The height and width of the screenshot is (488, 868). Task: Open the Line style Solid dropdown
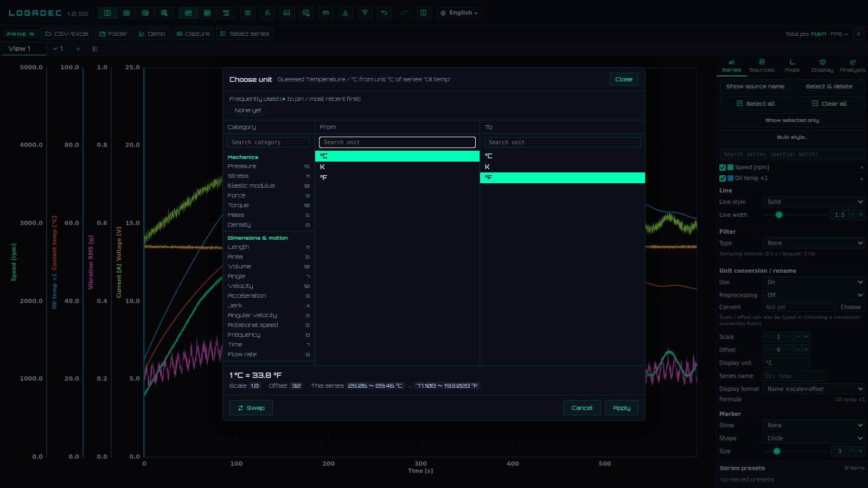(x=814, y=202)
